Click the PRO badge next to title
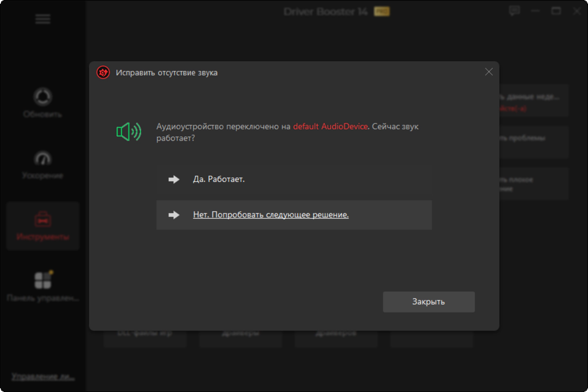 (382, 12)
